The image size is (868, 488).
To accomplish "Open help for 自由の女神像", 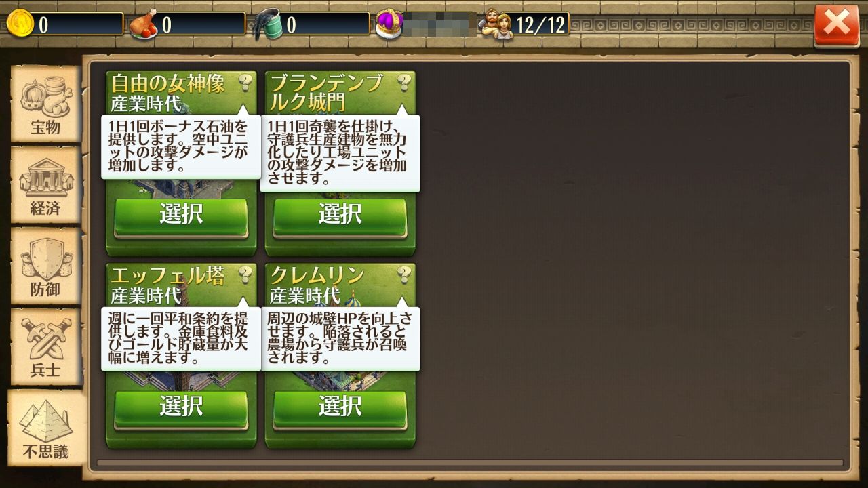I will click(x=245, y=83).
